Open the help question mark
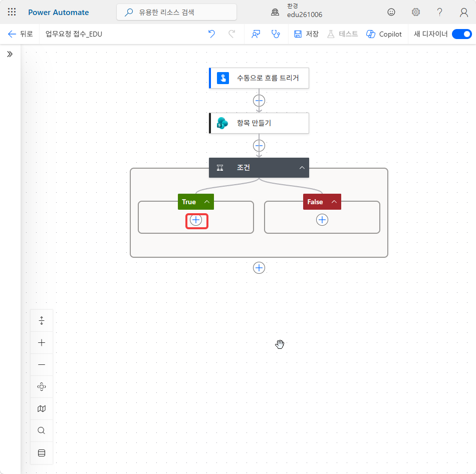This screenshot has width=476, height=474. tap(439, 12)
